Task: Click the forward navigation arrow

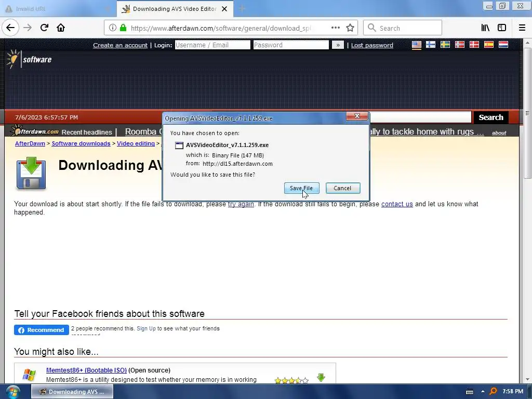Action: coord(28,28)
